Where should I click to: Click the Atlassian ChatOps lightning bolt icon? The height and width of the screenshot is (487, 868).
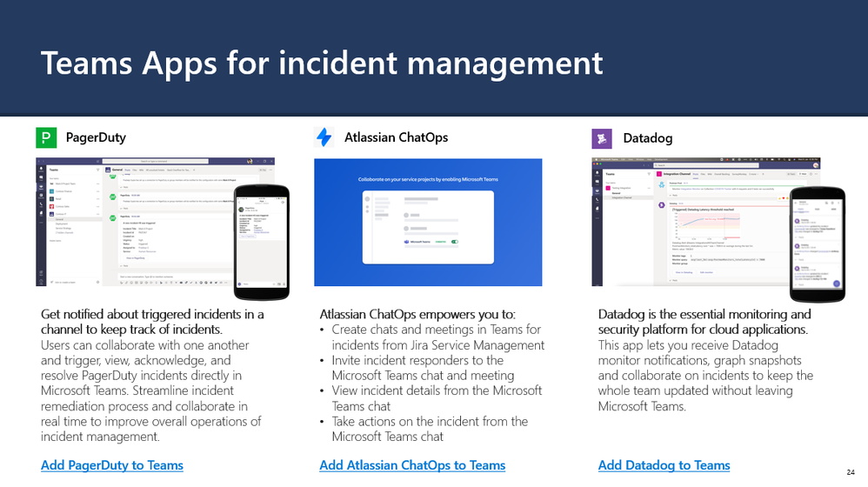click(x=324, y=137)
